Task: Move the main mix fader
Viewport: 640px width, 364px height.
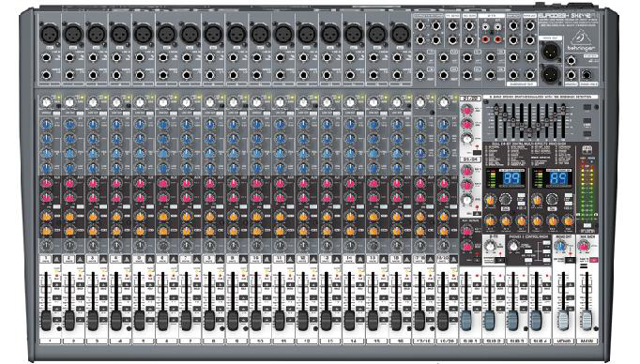Action: [x=587, y=320]
